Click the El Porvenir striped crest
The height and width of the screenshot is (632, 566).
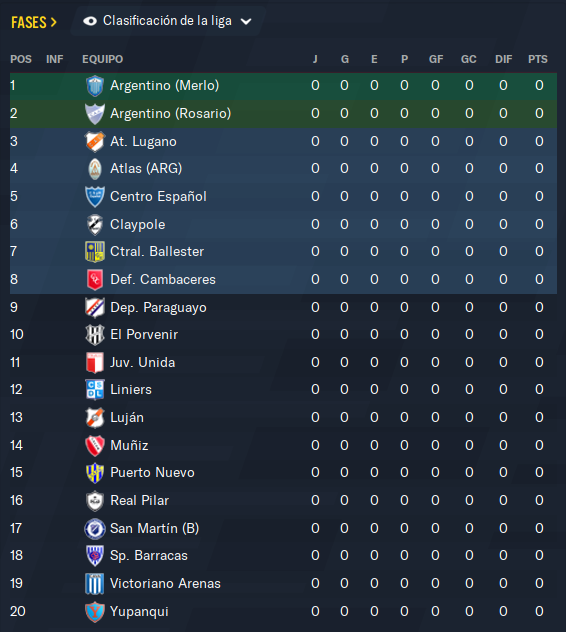point(95,335)
